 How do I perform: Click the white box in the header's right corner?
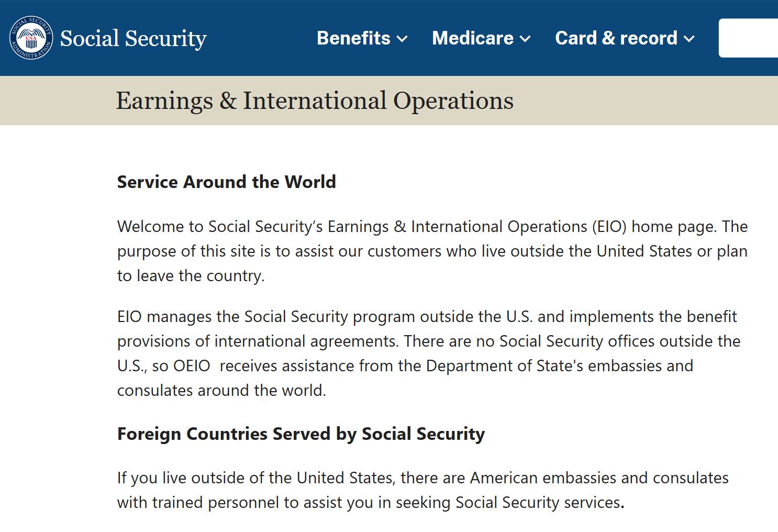pyautogui.click(x=749, y=38)
